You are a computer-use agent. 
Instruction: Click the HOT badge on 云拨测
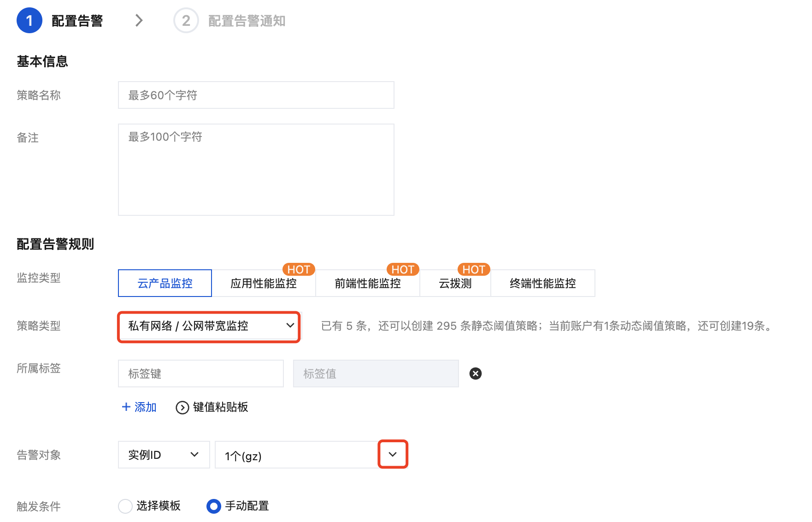pos(474,269)
